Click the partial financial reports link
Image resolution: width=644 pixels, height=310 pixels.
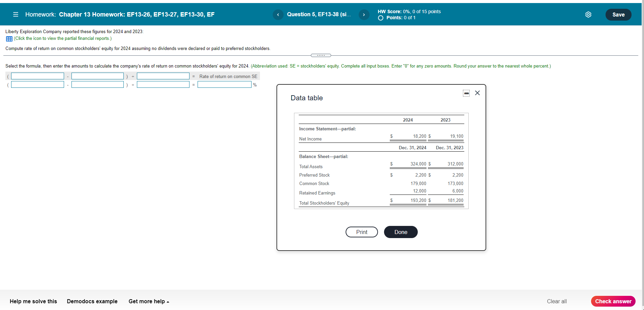pos(63,38)
